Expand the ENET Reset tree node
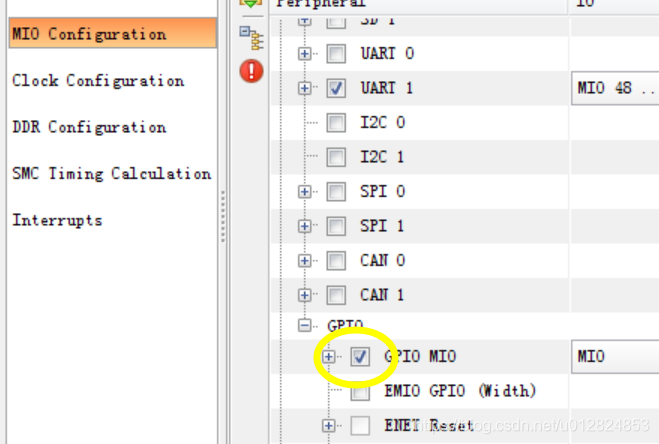 click(329, 426)
